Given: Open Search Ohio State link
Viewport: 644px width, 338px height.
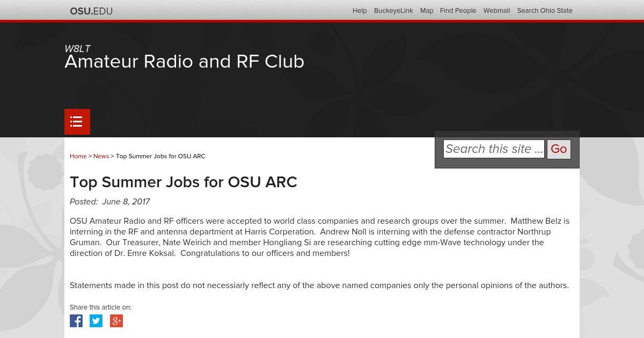Looking at the screenshot, I should click(545, 11).
